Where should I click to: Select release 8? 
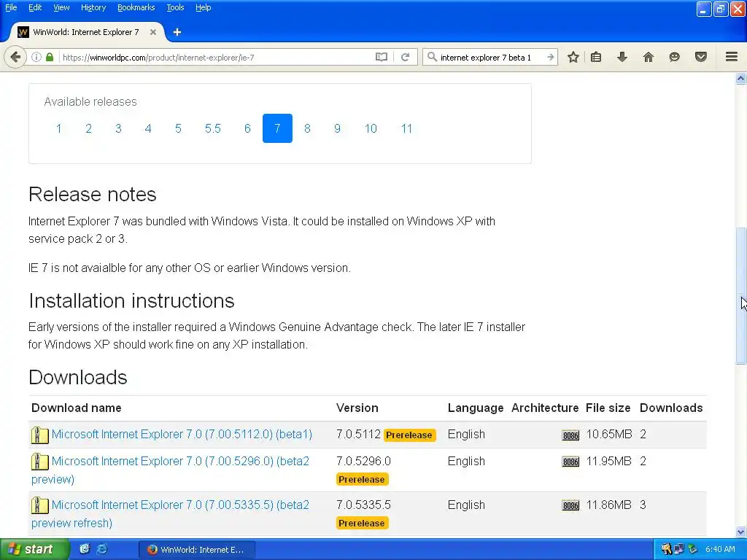[x=307, y=128]
